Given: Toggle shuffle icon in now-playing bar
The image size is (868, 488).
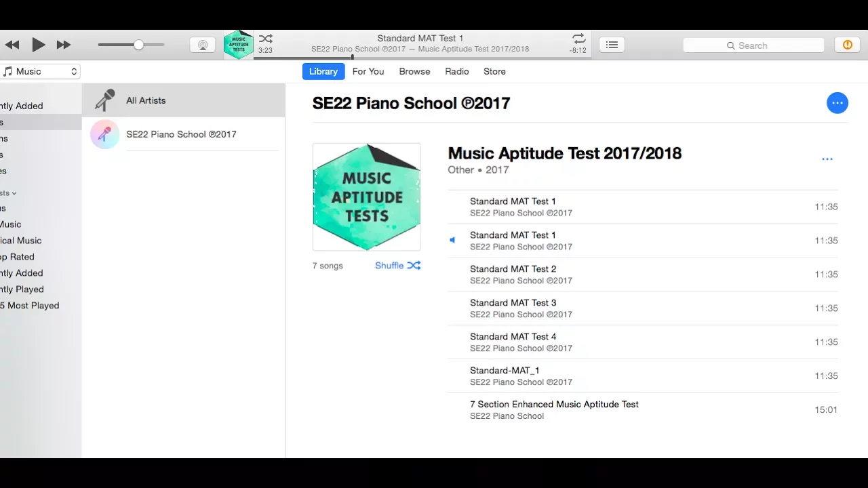Looking at the screenshot, I should pos(266,39).
